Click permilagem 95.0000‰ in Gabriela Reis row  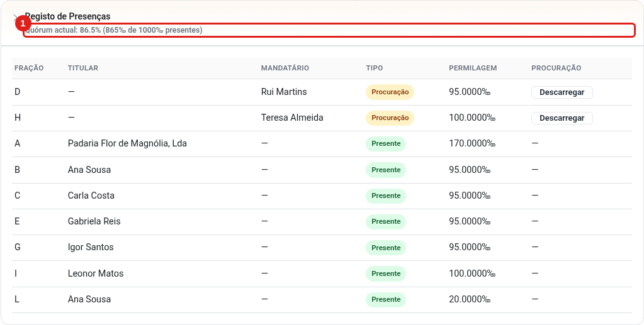click(470, 221)
